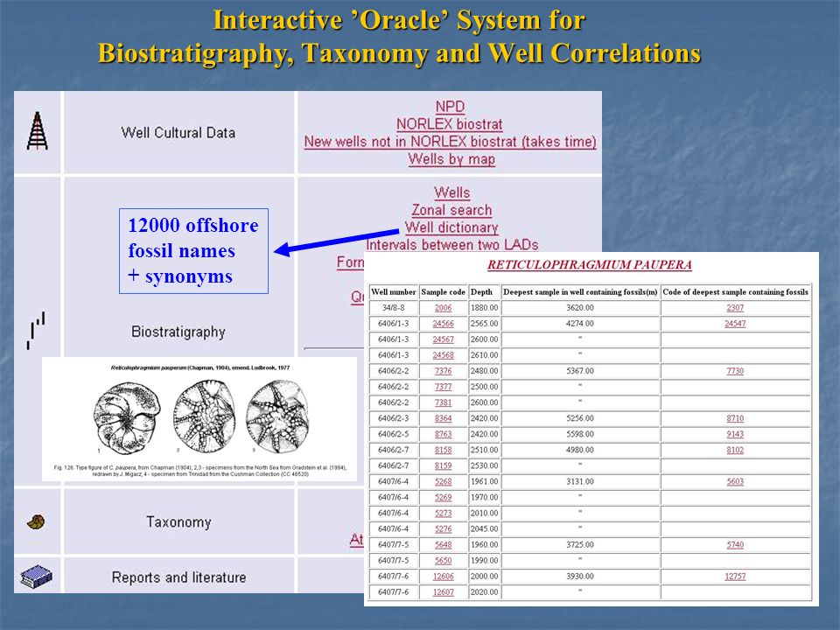Open deepest sample code 2307 link
Screen dimensions: 840x630
735,308
